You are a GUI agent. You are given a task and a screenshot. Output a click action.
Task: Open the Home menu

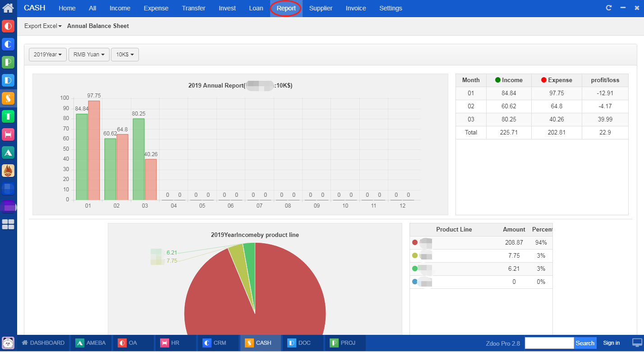(x=67, y=8)
